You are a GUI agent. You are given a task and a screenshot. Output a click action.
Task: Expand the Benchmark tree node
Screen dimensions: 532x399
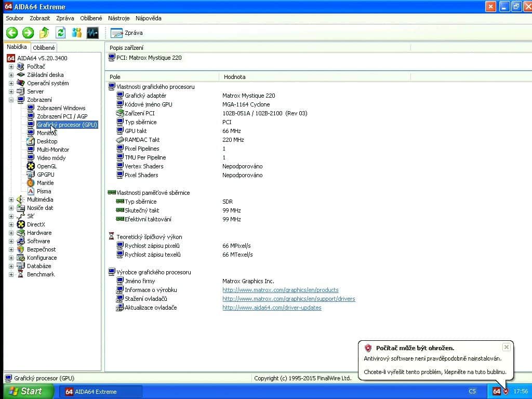11,274
